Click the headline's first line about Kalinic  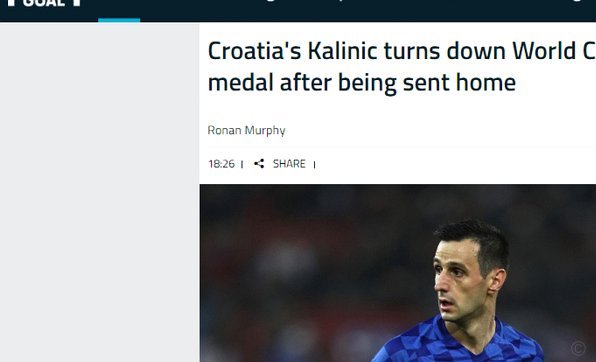(402, 51)
